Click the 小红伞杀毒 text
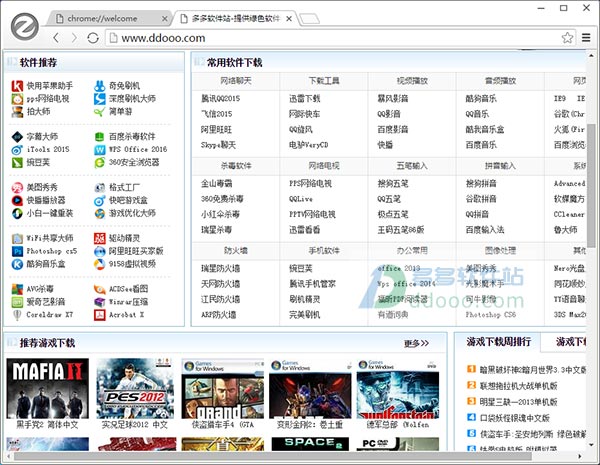 pyautogui.click(x=220, y=214)
